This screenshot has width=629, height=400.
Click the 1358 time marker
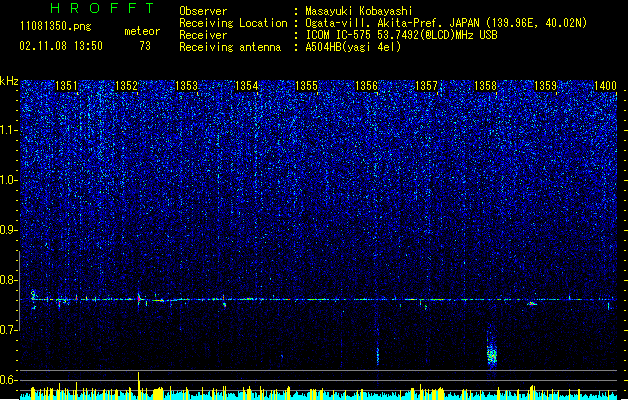pos(485,86)
